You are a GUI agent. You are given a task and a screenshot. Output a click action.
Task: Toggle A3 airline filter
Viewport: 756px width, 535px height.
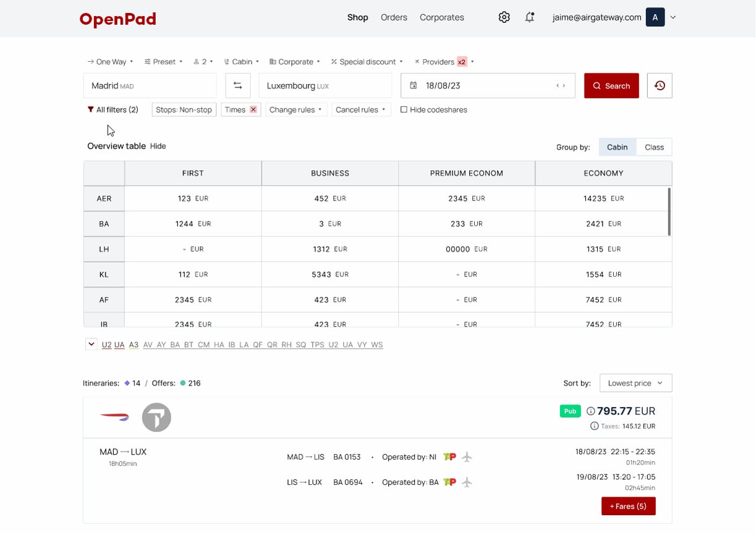[x=134, y=345]
